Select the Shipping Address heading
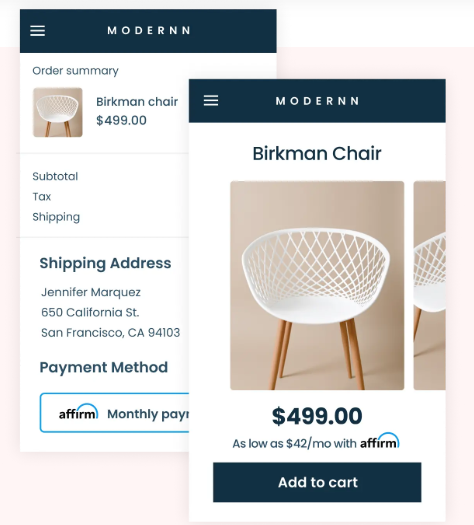 tap(105, 263)
